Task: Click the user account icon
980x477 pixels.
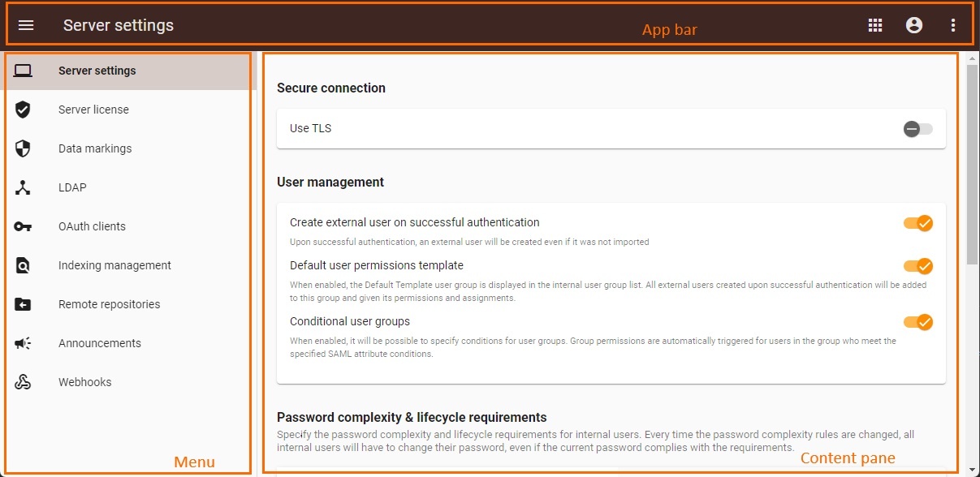Action: click(914, 25)
